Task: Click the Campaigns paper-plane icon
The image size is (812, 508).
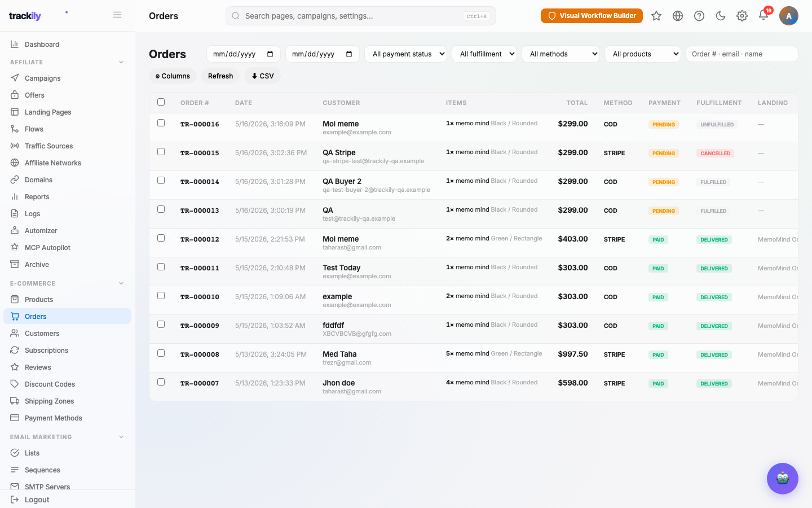Action: point(15,78)
